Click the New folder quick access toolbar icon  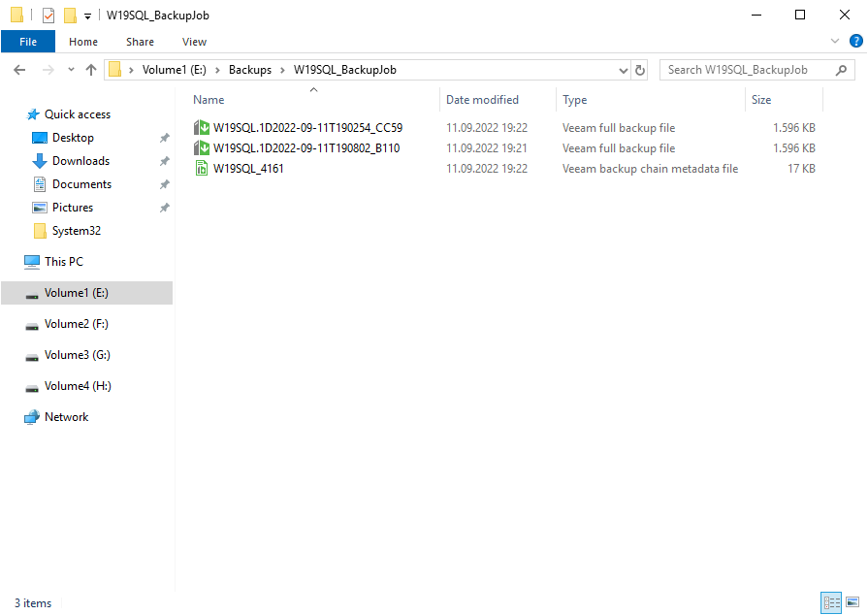tap(70, 16)
